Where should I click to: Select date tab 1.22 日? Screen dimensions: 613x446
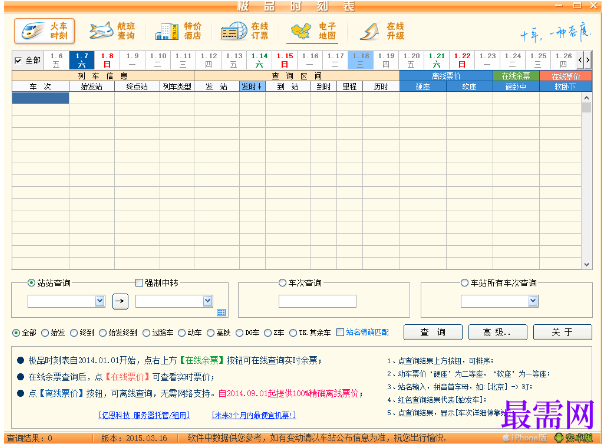pyautogui.click(x=462, y=60)
